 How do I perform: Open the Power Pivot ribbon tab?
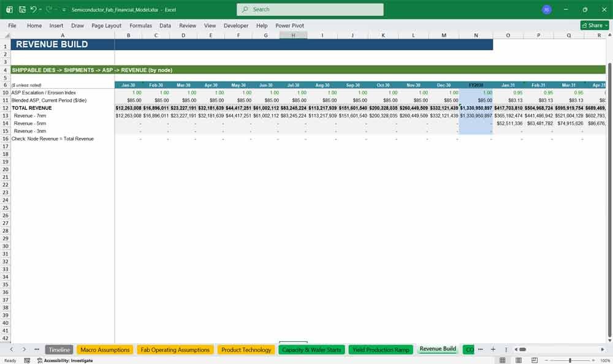click(290, 25)
